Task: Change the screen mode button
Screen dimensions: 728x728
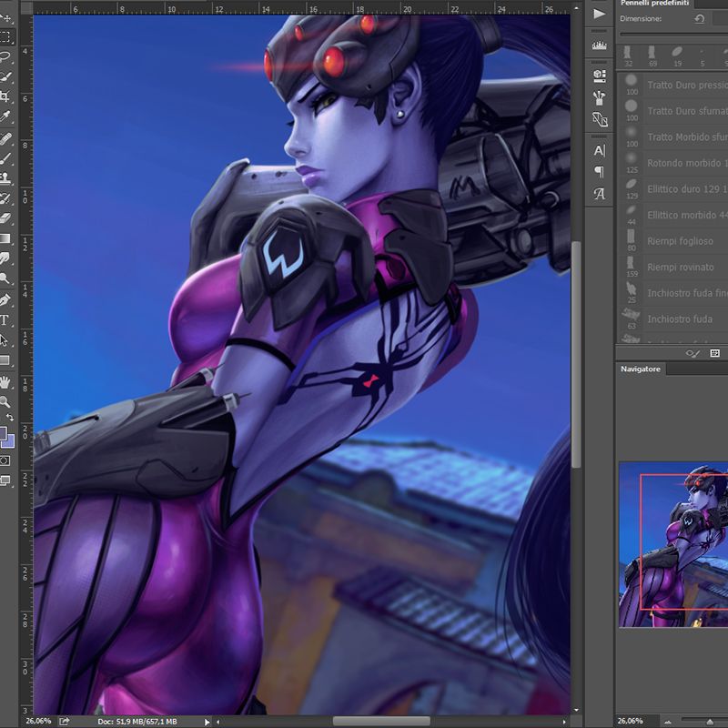Action: tap(5, 480)
